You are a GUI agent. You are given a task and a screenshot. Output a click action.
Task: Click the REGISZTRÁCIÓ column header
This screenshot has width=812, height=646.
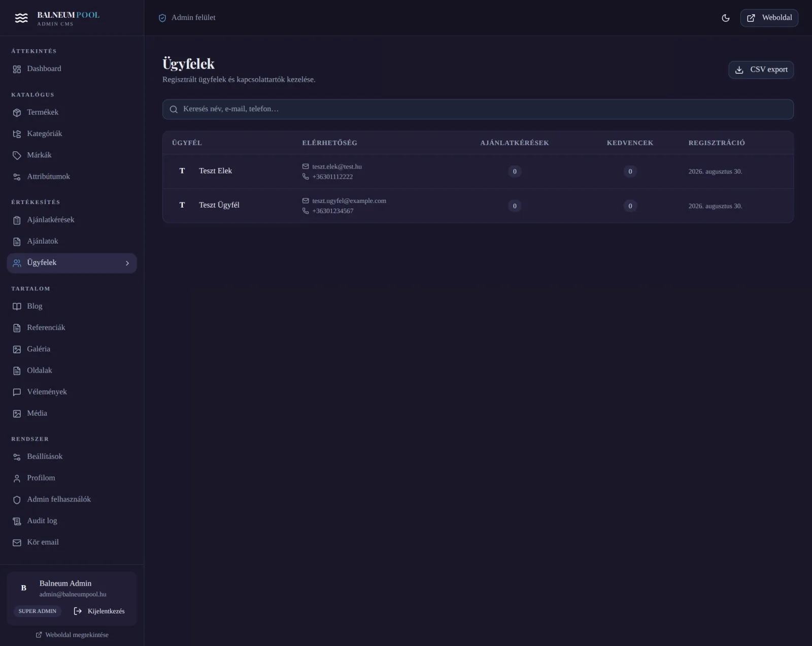717,143
